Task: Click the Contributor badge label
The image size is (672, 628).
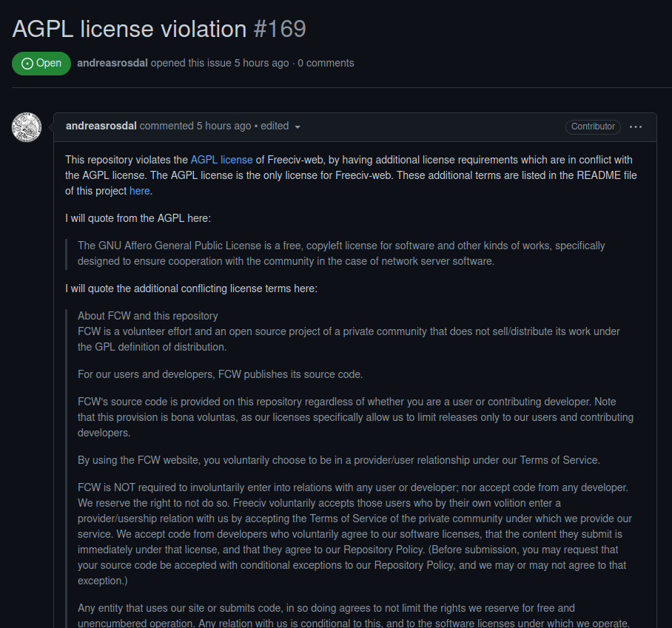Action: [x=593, y=126]
